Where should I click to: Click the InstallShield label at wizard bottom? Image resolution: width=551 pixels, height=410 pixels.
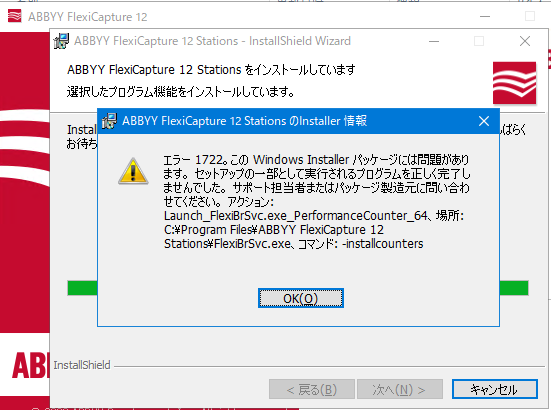pos(82,365)
